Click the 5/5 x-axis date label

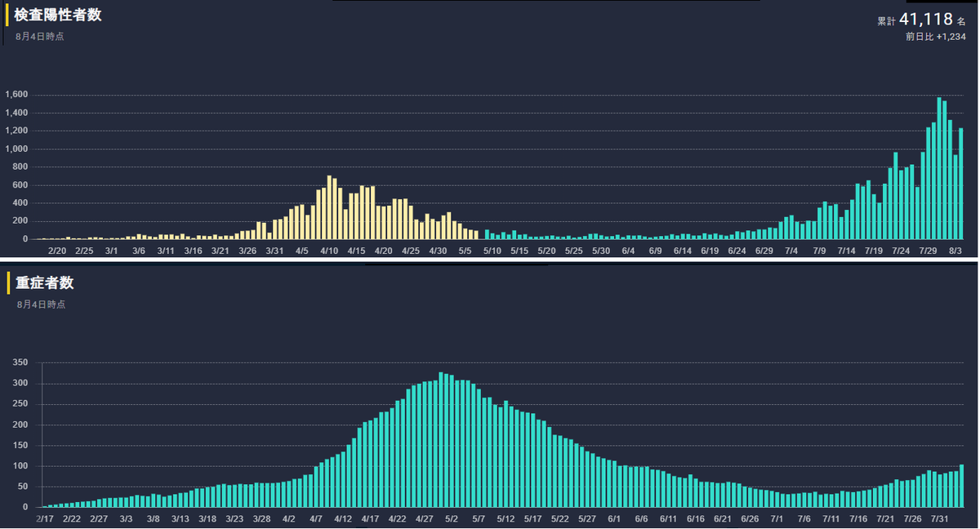point(465,251)
